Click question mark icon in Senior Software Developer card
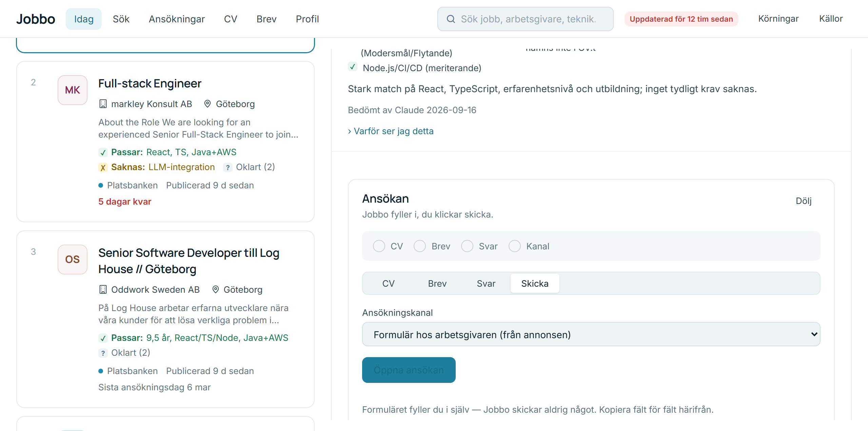 [103, 353]
